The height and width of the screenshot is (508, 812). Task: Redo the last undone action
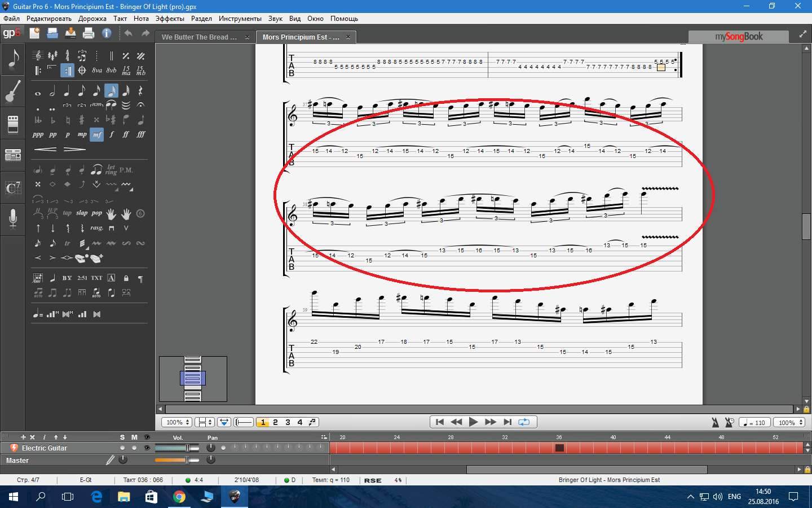pyautogui.click(x=145, y=33)
